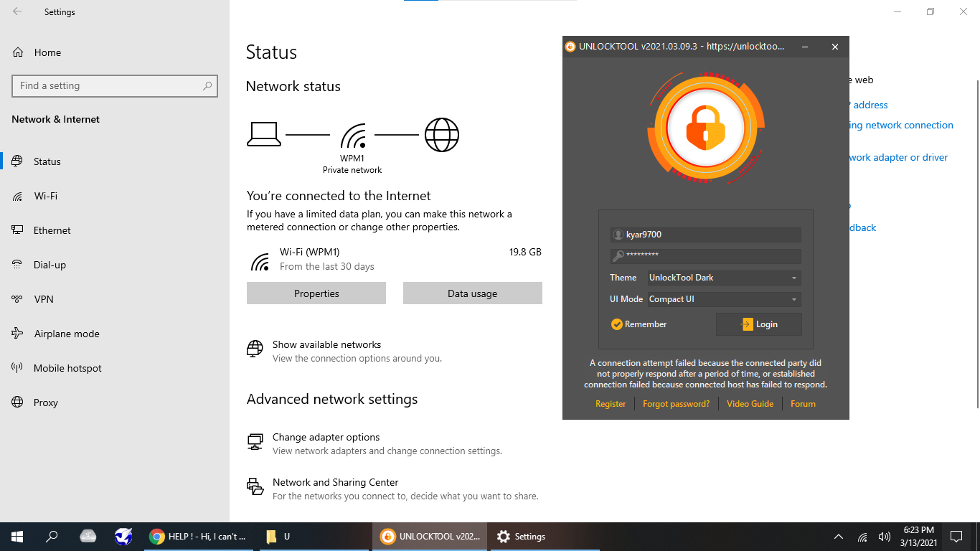
Task: Open the Theme dropdown in UnlockTool
Action: [x=724, y=278]
